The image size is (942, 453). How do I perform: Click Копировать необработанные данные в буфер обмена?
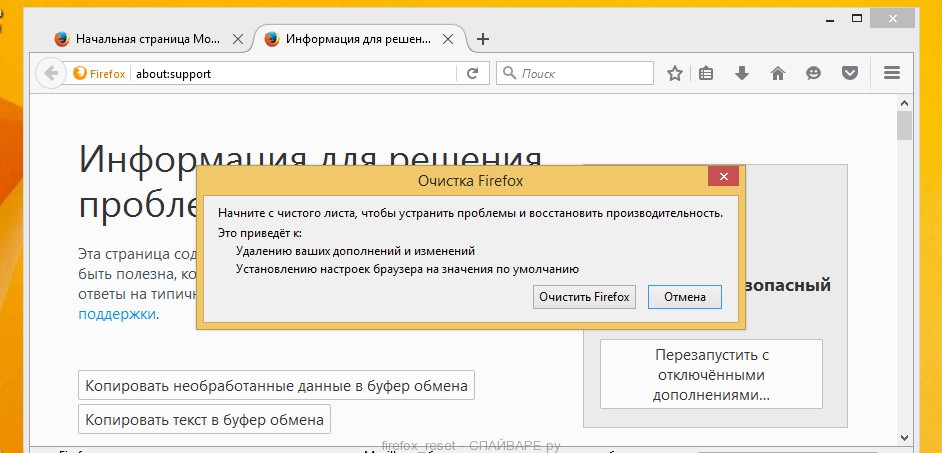pyautogui.click(x=276, y=386)
